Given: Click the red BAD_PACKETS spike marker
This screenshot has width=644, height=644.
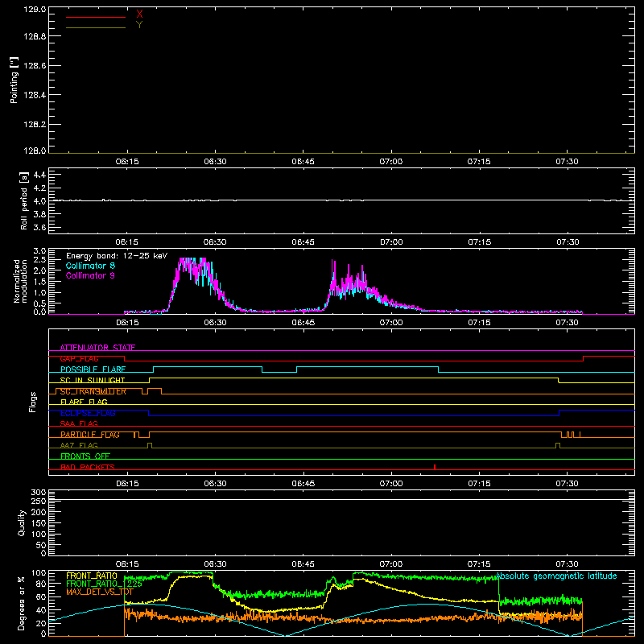Looking at the screenshot, I should coord(435,467).
